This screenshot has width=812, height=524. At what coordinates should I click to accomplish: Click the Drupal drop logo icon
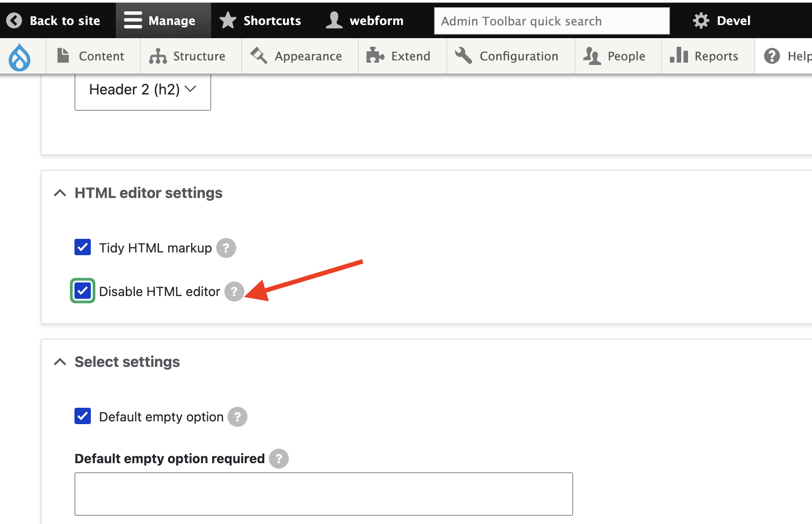click(x=20, y=57)
